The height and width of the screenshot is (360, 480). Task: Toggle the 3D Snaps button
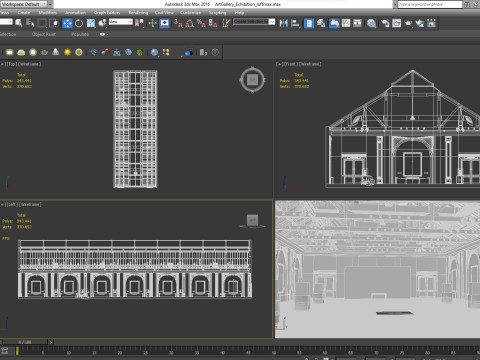[178, 23]
